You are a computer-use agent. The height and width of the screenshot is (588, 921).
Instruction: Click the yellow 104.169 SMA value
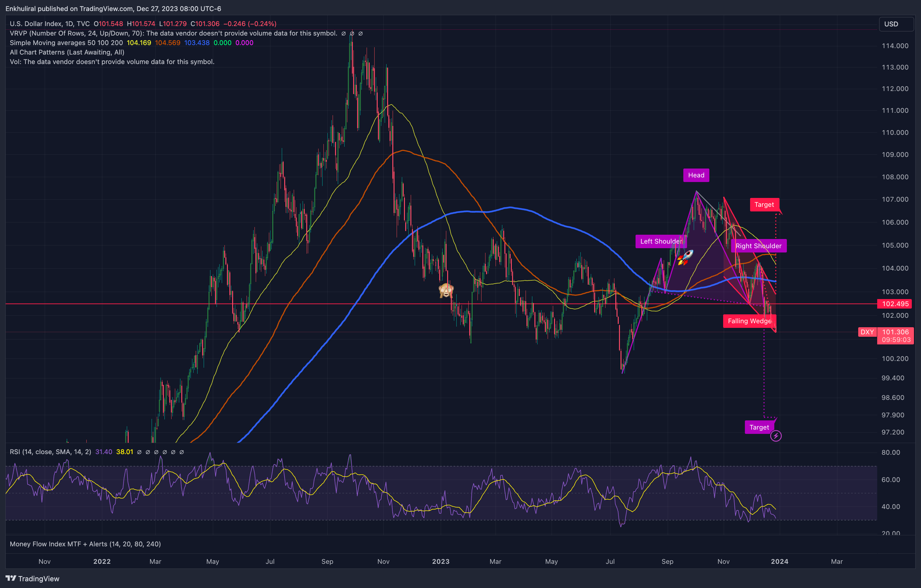coord(139,43)
